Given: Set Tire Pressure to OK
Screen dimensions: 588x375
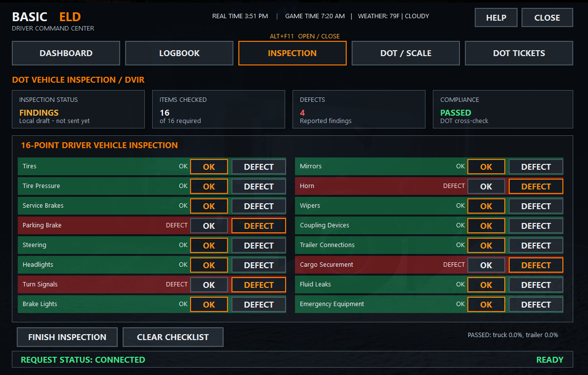Looking at the screenshot, I should pyautogui.click(x=209, y=186).
